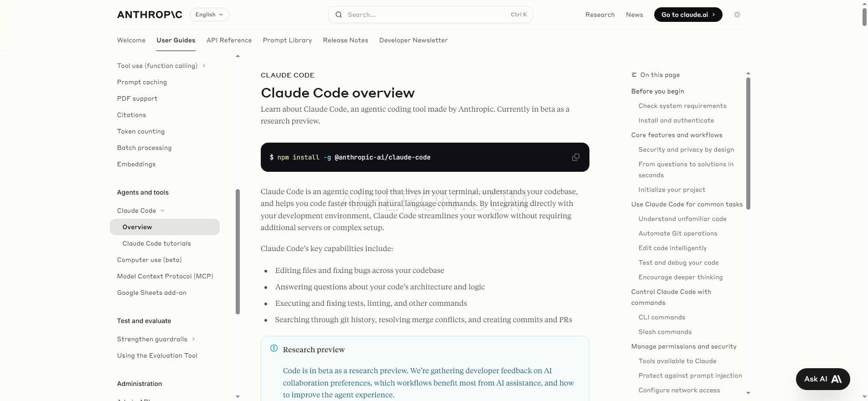Jump to Edit code intelligently
This screenshot has height=401, width=868.
click(672, 248)
